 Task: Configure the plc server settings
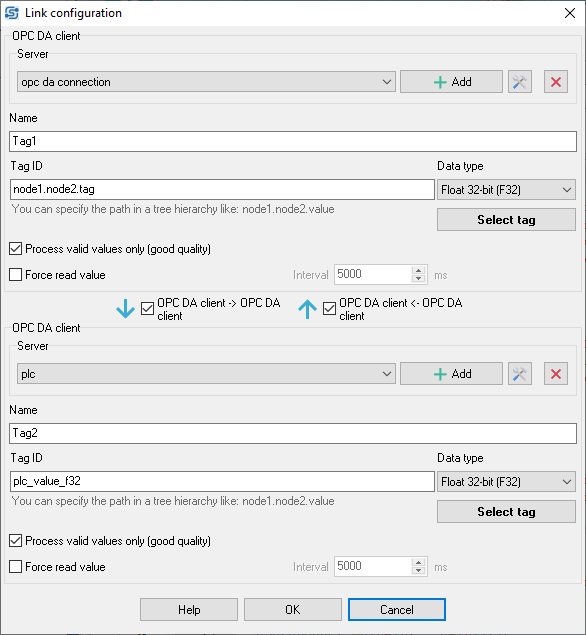(520, 374)
